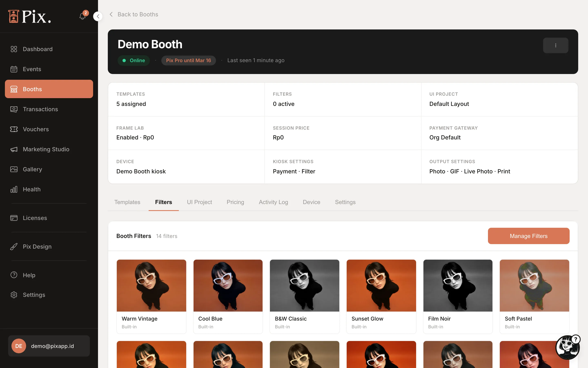Click the Licenses card icon
Image resolution: width=588 pixels, height=368 pixels.
pos(14,218)
